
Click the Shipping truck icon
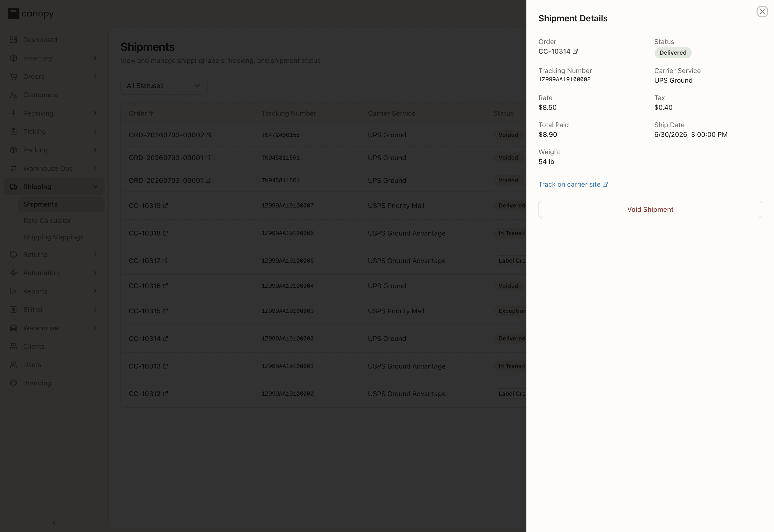(x=13, y=187)
